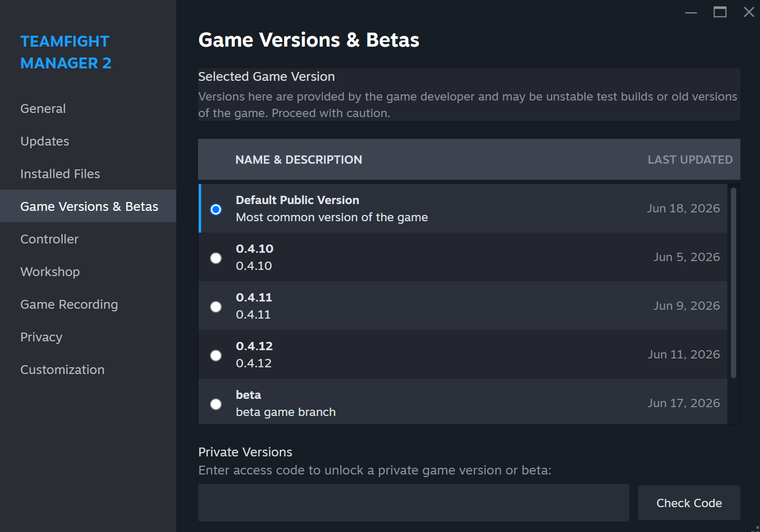Choose the 0.4.11 version radio button
The width and height of the screenshot is (760, 532).
pyautogui.click(x=216, y=307)
